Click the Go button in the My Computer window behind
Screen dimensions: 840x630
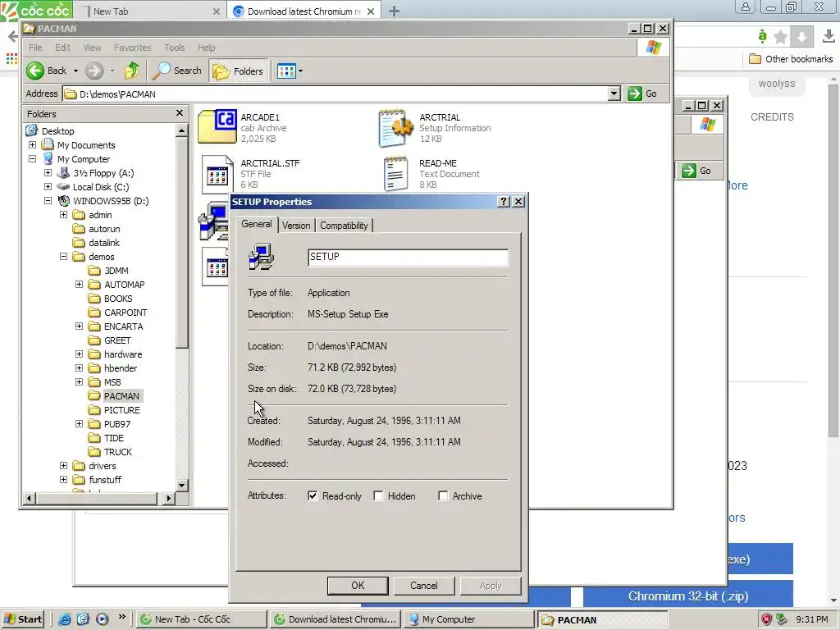tap(697, 171)
